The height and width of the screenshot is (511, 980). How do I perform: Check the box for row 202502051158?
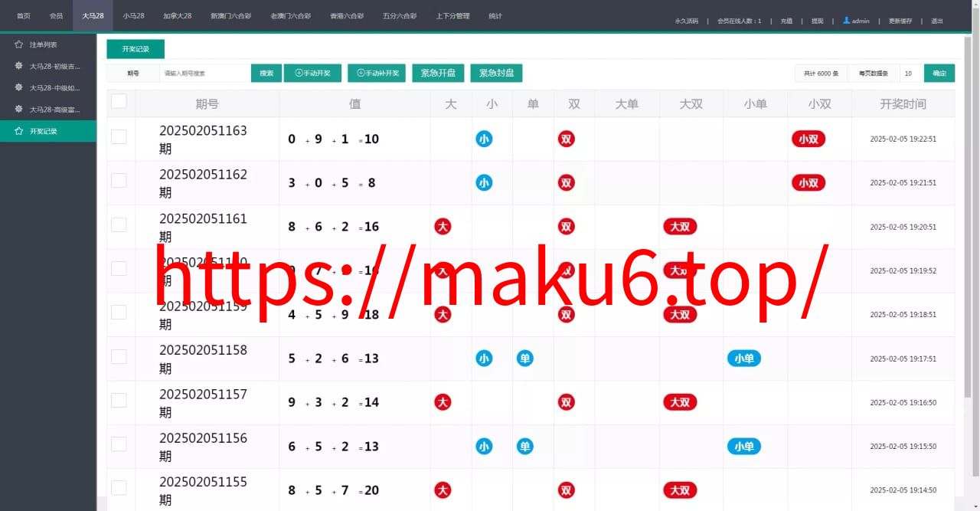tap(119, 356)
